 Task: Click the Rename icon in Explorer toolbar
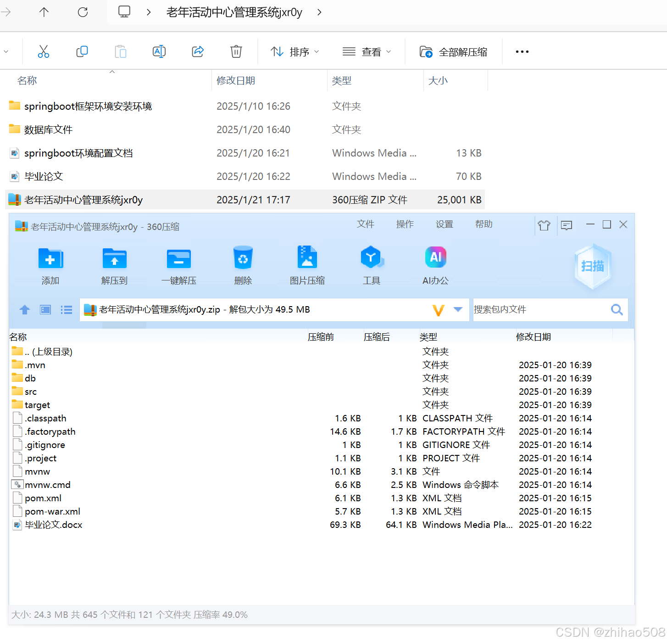tap(159, 51)
